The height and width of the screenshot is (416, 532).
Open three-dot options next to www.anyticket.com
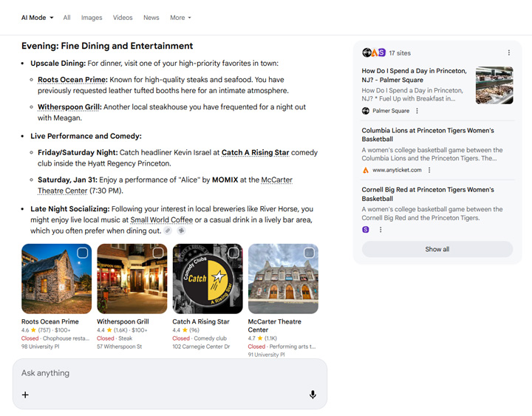[x=429, y=170]
